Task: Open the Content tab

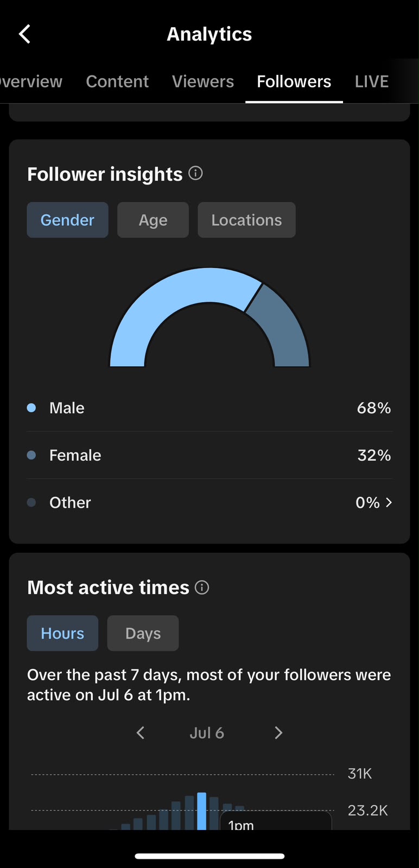Action: point(117,81)
